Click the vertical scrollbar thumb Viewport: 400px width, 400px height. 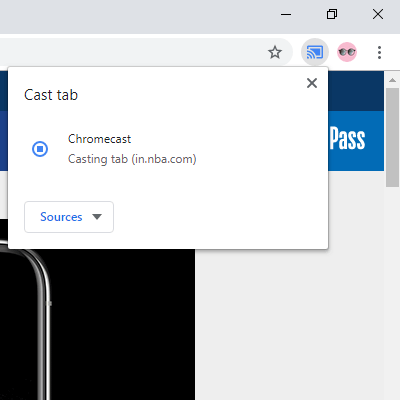pos(392,137)
